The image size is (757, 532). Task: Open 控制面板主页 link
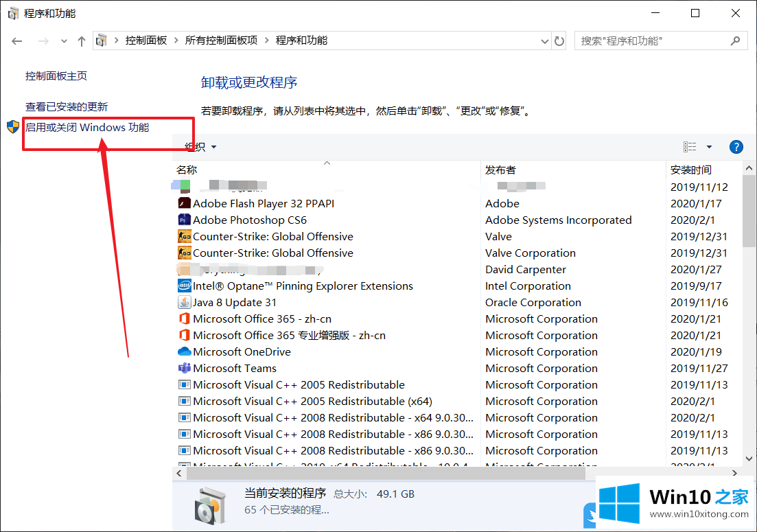point(56,76)
